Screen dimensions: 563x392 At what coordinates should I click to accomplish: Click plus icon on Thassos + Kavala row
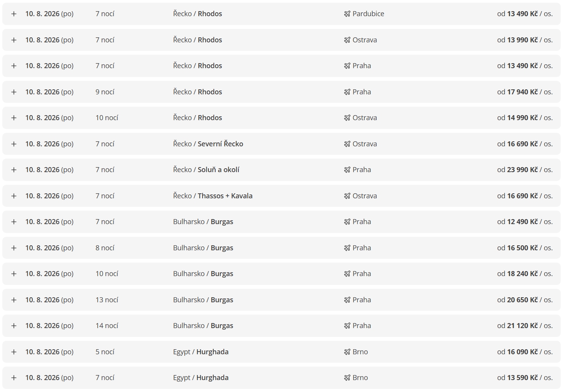coord(14,196)
